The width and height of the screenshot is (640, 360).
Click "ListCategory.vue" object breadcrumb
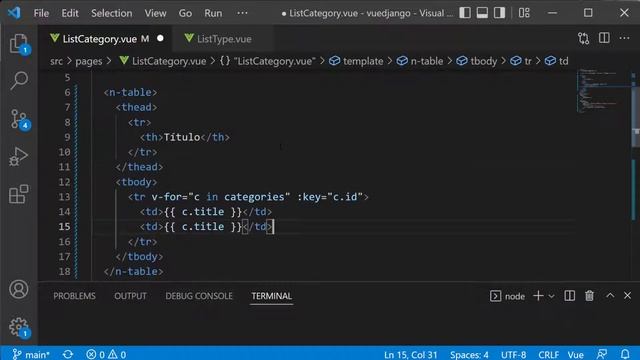click(267, 61)
